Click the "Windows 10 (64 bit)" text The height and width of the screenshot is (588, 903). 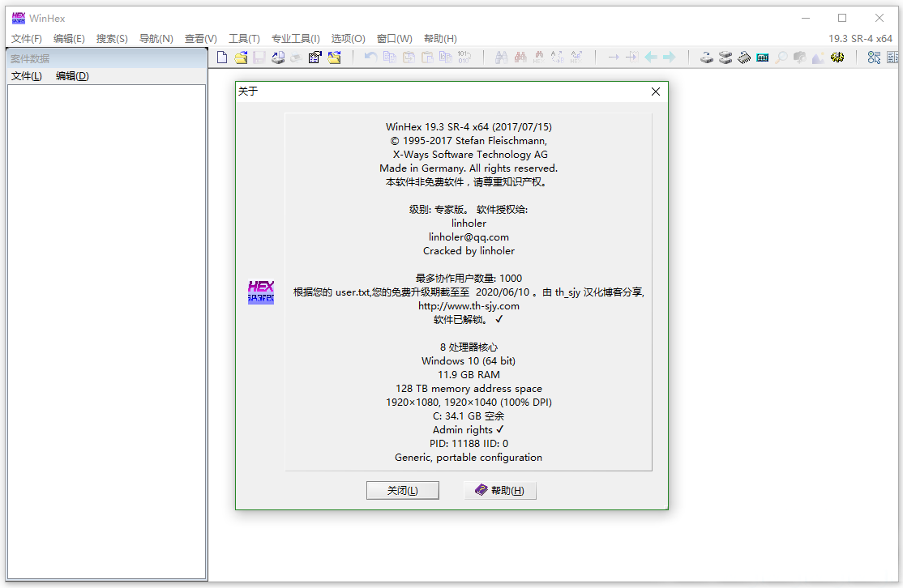[x=469, y=360]
